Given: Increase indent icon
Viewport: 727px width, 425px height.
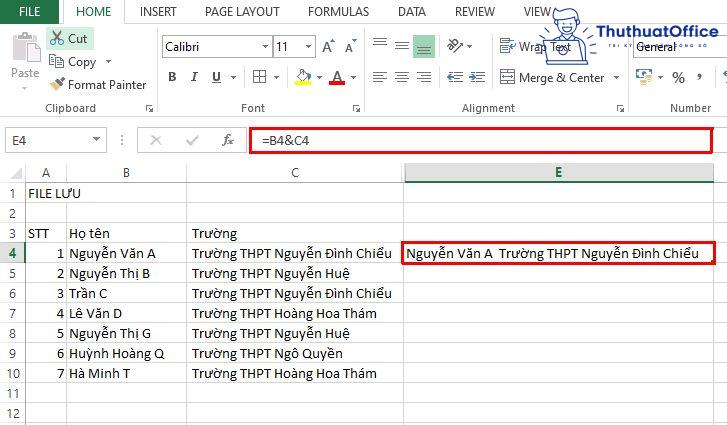Looking at the screenshot, I should click(477, 77).
